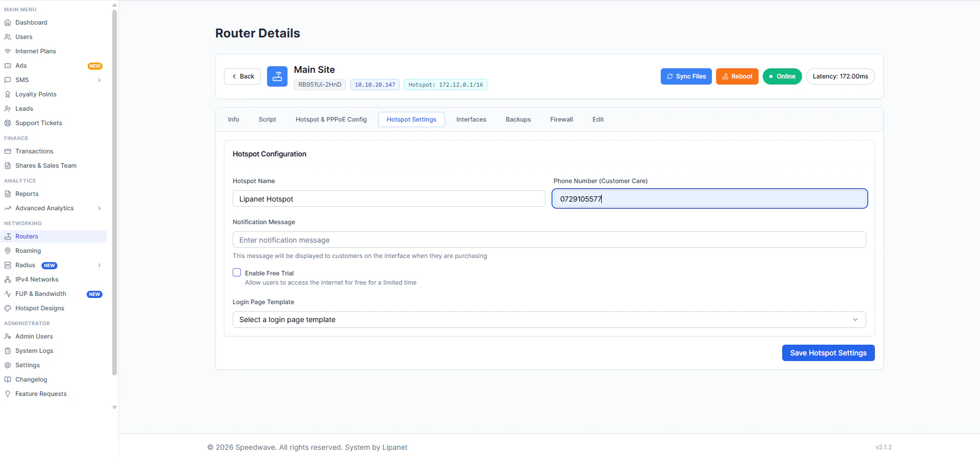The width and height of the screenshot is (980, 458).
Task: Click the Enable Free Trial label text
Action: coord(269,273)
